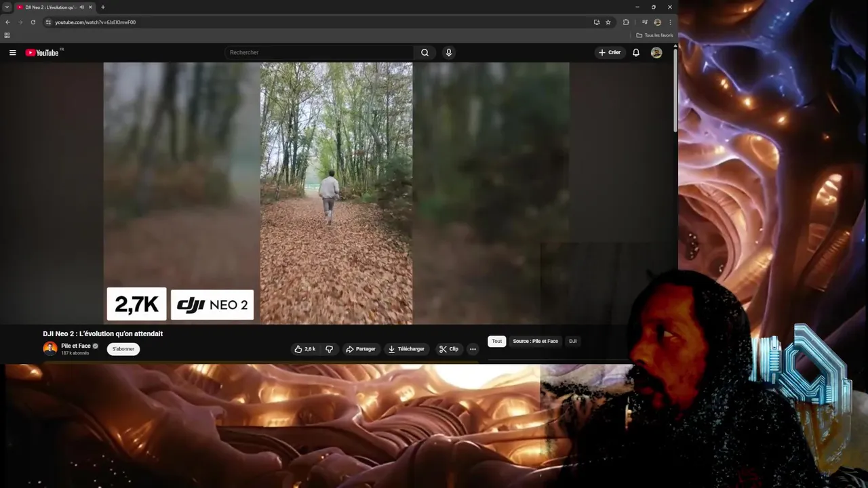868x488 pixels.
Task: Subscribe with the S'abonner button
Action: 123,349
